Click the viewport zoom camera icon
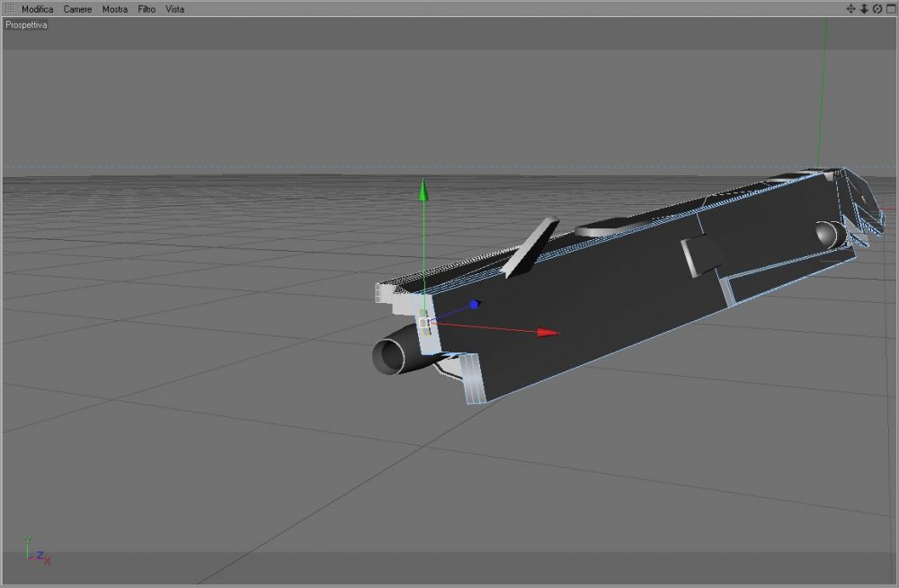899x588 pixels. pos(864,9)
